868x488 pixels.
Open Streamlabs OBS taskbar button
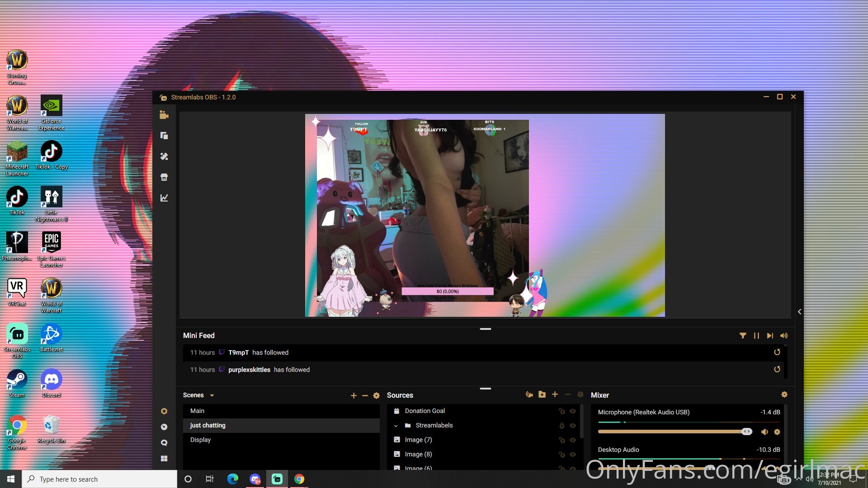(x=277, y=479)
